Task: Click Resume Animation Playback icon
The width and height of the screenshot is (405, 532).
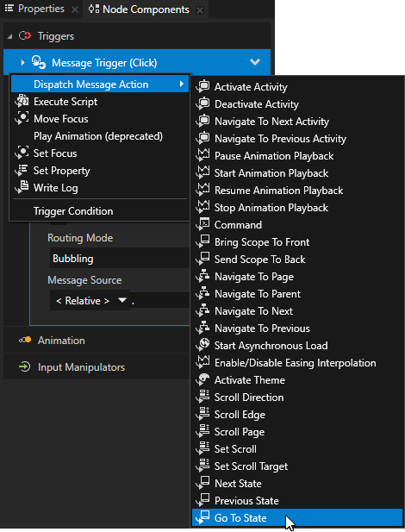Action: pyautogui.click(x=203, y=190)
